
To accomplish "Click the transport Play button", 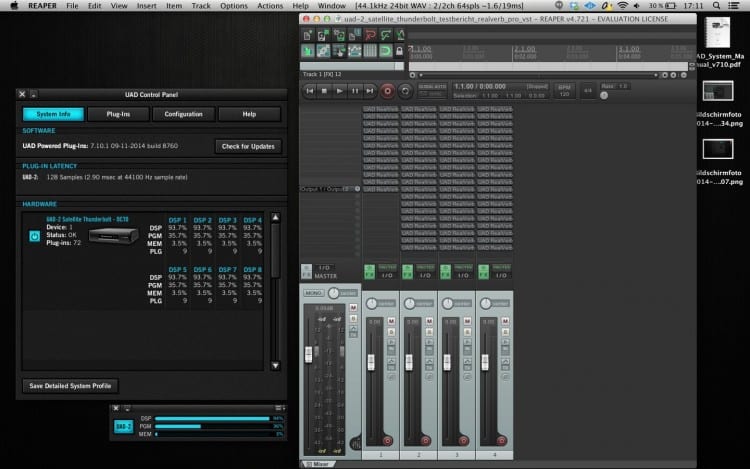I will [x=340, y=91].
